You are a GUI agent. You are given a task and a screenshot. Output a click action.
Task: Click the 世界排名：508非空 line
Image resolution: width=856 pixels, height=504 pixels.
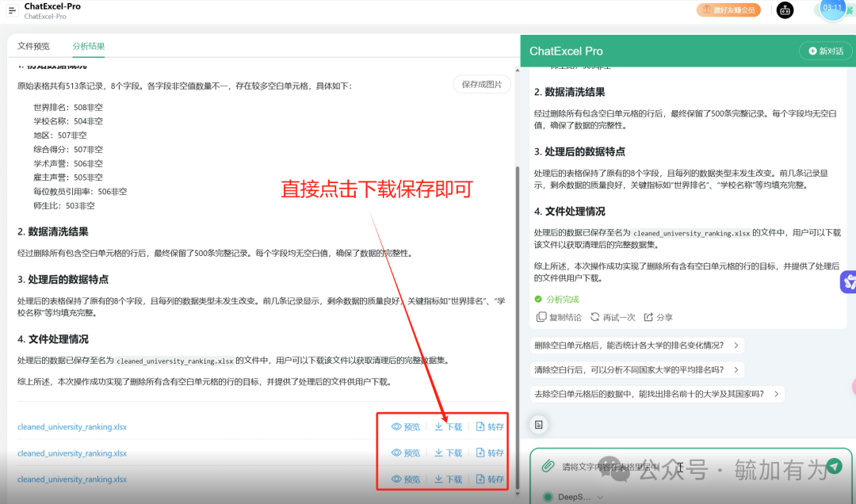(x=68, y=107)
